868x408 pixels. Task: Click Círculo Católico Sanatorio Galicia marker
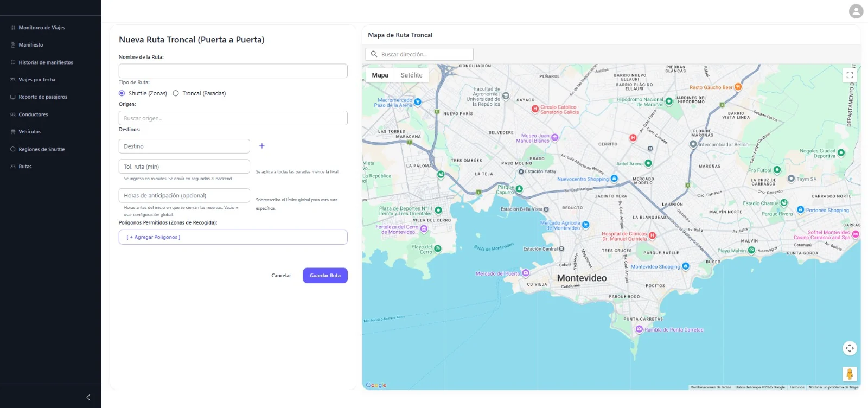535,109
